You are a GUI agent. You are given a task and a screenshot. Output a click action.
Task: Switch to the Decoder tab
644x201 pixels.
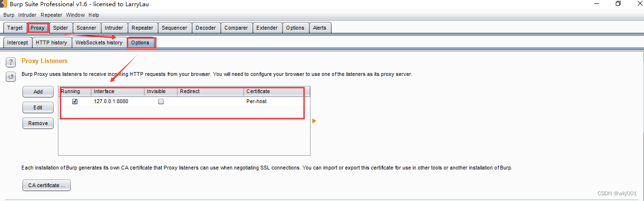coord(206,28)
